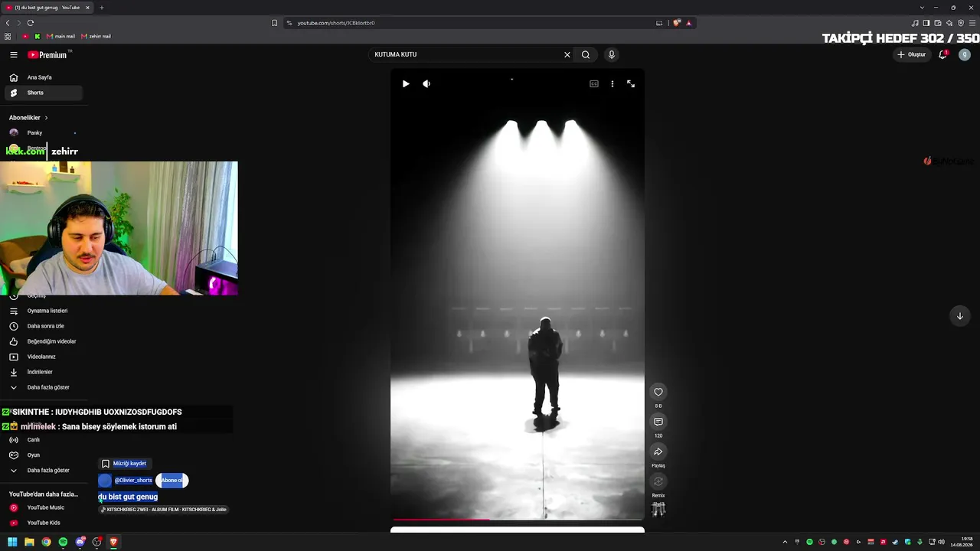980x551 pixels.
Task: Seek on the Short's red progress bar
Action: (x=518, y=520)
